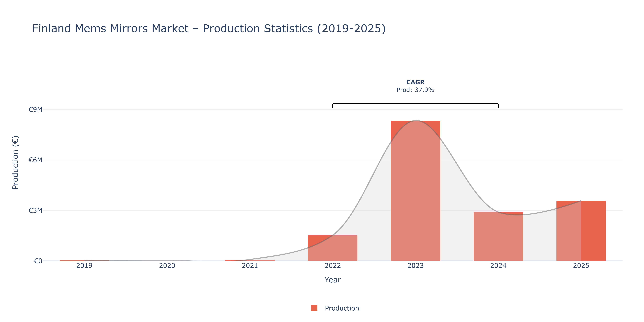Click the €9M y-axis tick label
Screen dimensions: 644x322
coord(35,109)
